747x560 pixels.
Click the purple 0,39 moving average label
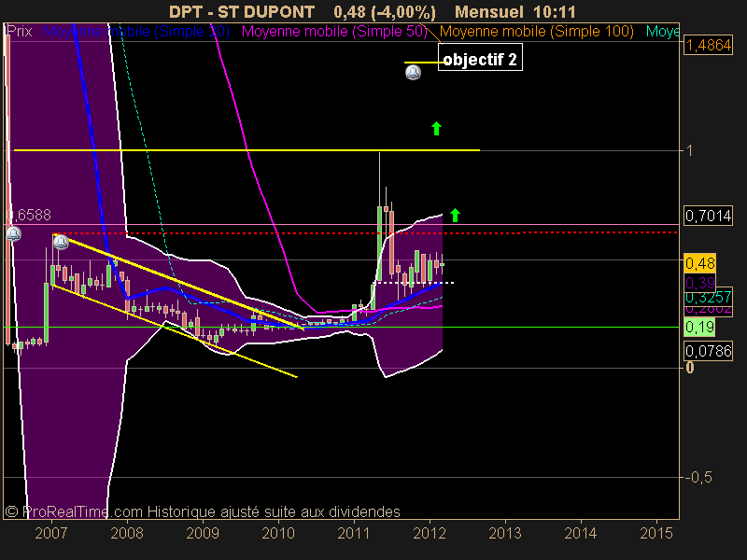click(x=699, y=284)
